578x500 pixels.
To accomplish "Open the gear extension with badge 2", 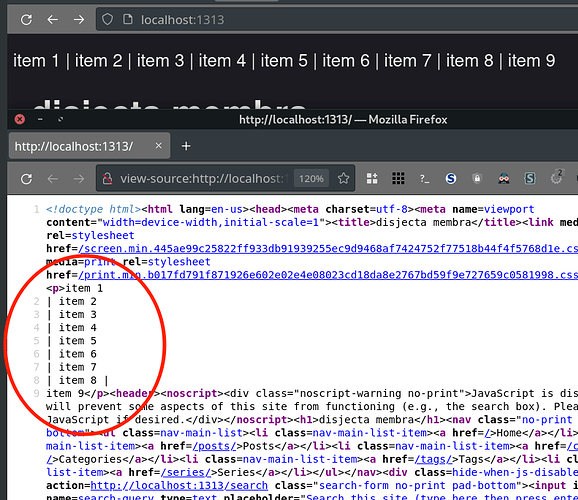I will coord(557,178).
